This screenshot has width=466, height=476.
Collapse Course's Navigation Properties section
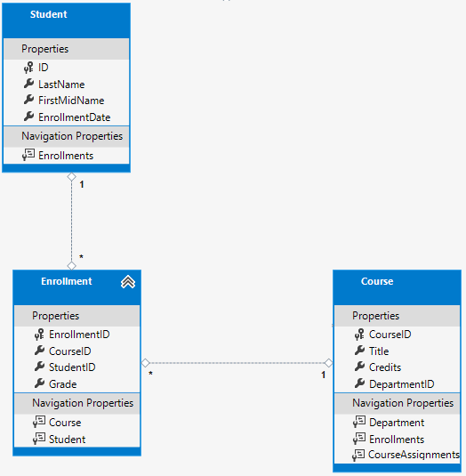click(398, 403)
